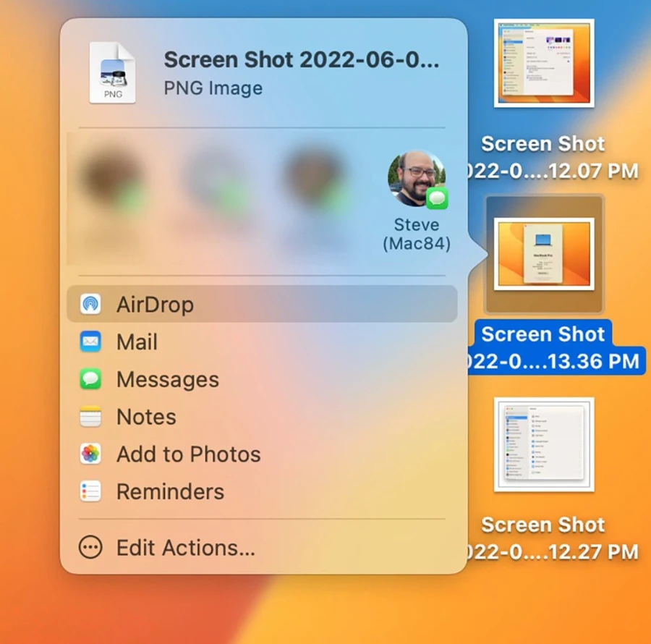Select Add to Photos
The height and width of the screenshot is (644, 651).
click(262, 454)
